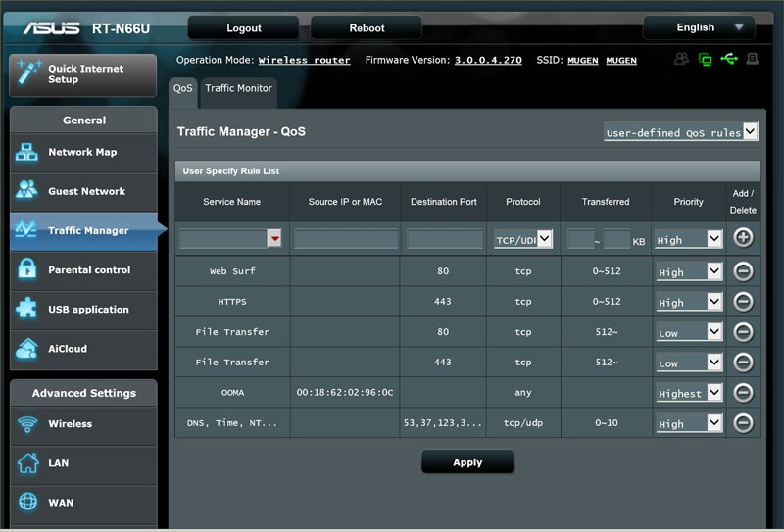The width and height of the screenshot is (784, 532).
Task: Open the Wireless router operation mode link
Action: [304, 60]
